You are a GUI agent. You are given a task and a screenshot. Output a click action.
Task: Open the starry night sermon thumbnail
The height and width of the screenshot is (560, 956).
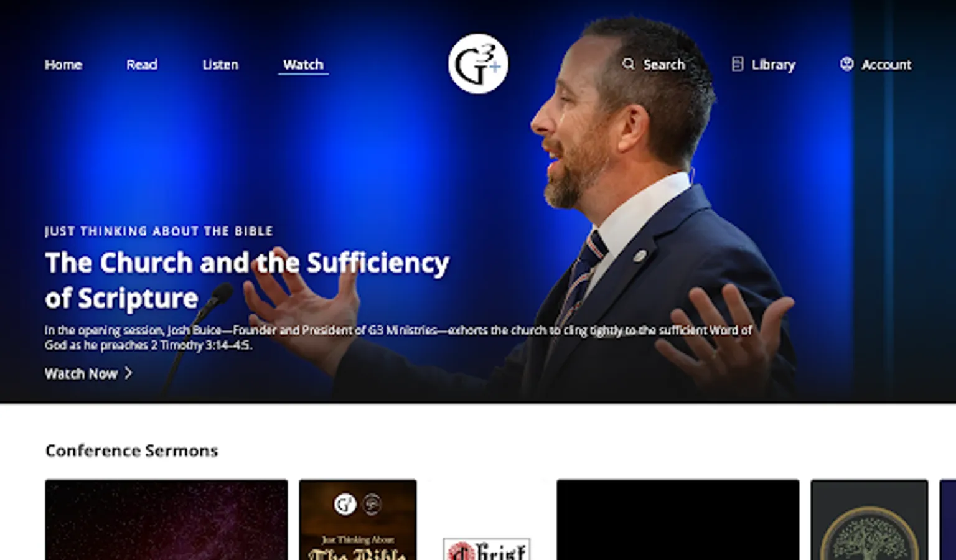pos(166,520)
